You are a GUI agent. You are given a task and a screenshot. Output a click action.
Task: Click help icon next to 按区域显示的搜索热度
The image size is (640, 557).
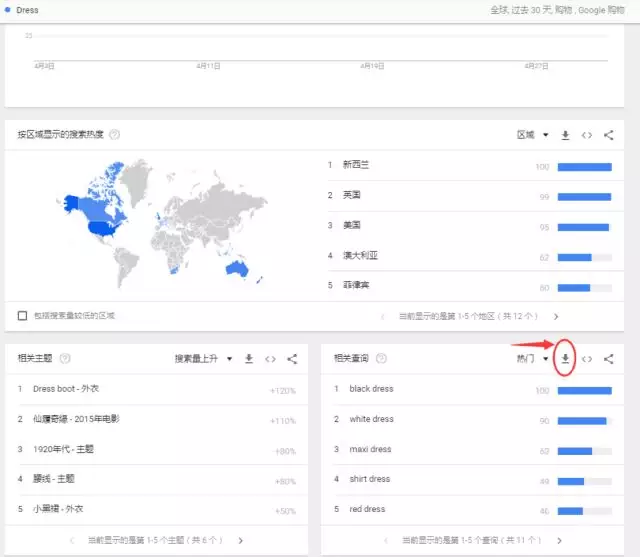(115, 135)
